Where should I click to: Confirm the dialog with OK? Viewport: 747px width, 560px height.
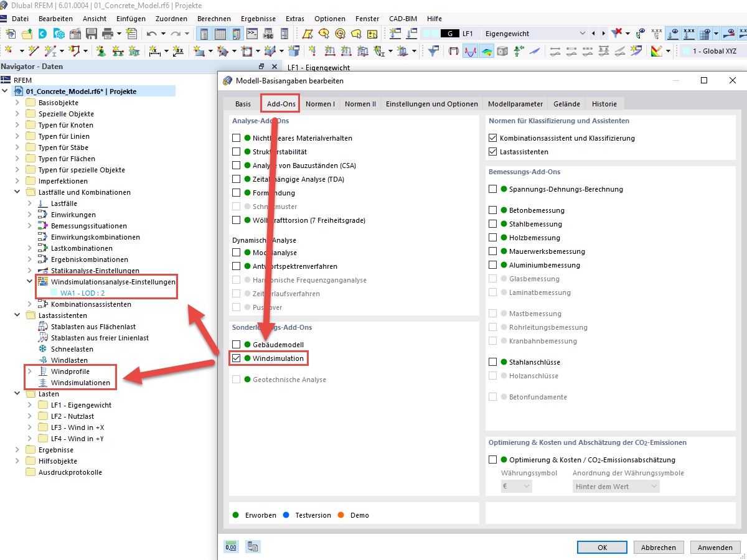(602, 547)
